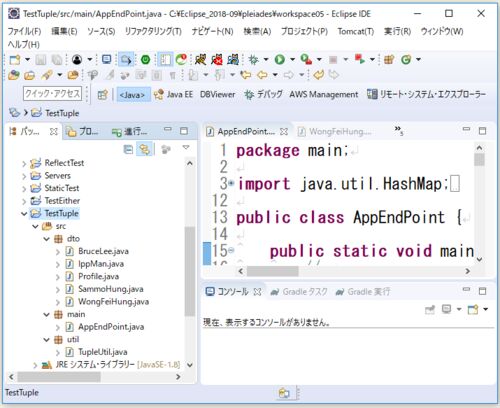Click the last edit location yellow arrow
500x408 pixels.
click(x=246, y=75)
